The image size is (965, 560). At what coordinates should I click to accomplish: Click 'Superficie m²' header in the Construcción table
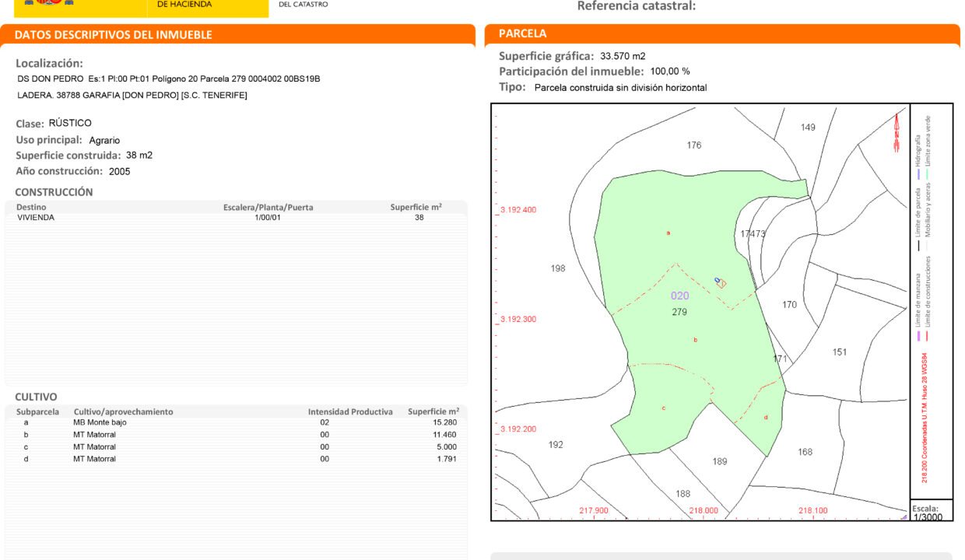coord(416,207)
